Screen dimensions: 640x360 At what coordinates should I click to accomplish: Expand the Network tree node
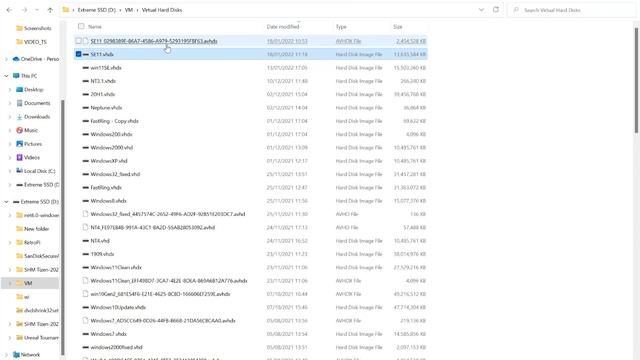(x=6, y=355)
